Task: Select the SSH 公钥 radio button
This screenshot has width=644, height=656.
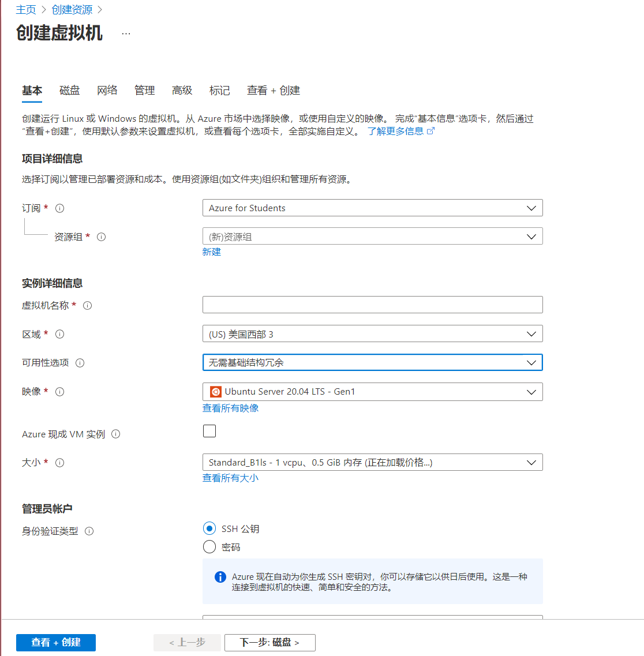Action: tap(209, 528)
